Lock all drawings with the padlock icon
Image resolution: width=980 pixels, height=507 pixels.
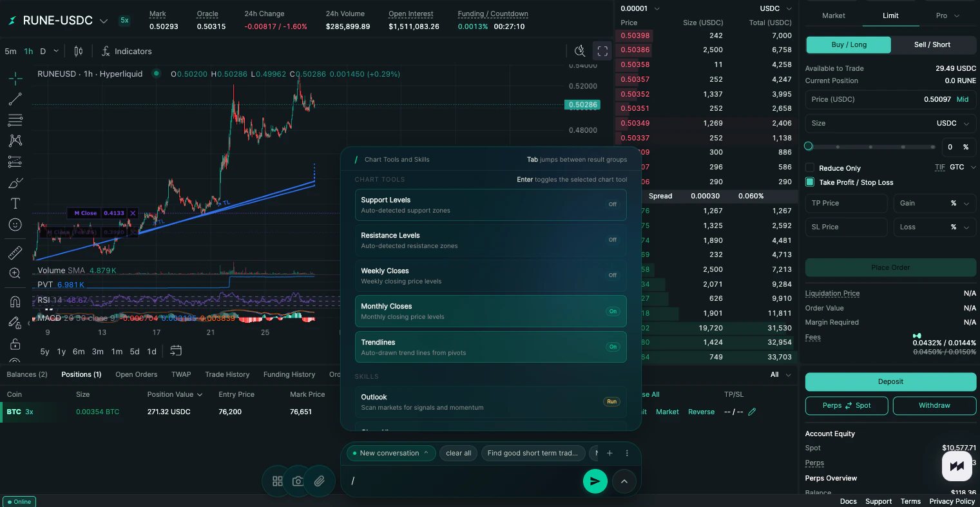[x=15, y=344]
